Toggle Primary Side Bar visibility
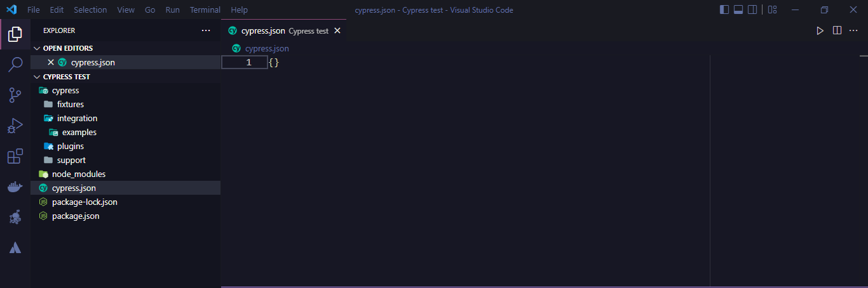This screenshot has width=868, height=288. click(724, 10)
